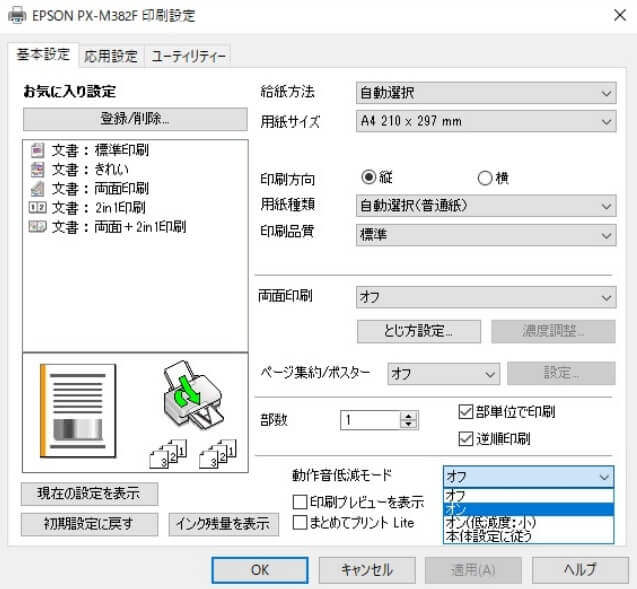Image resolution: width=637 pixels, height=589 pixels.
Task: Collapse the 動作音低減モード dropdown
Action: tap(529, 476)
